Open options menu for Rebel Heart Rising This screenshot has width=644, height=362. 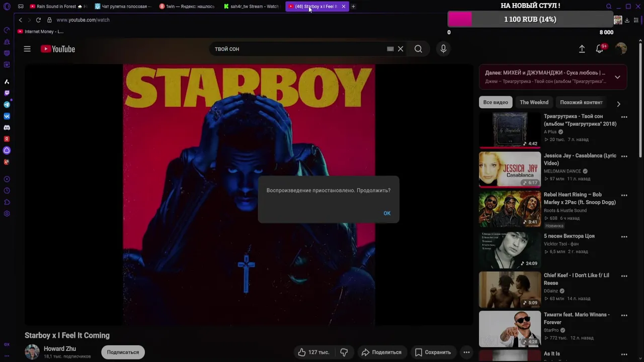pos(624,196)
